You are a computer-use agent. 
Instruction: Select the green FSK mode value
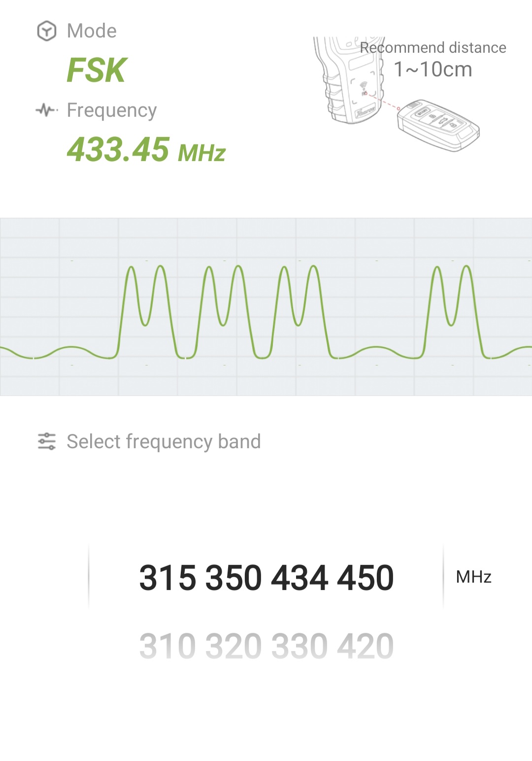click(97, 70)
